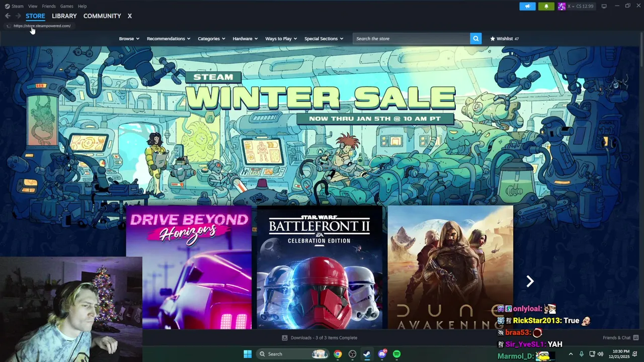Open the View menu
Screen dimensions: 644x362
tap(33, 6)
